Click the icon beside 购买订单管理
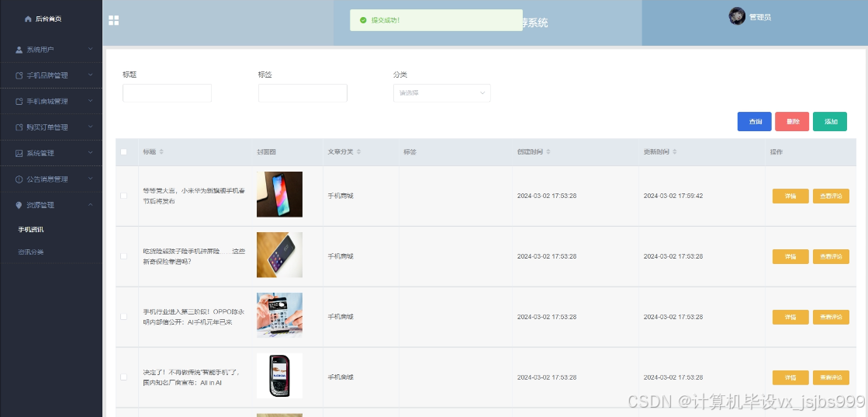 point(19,127)
